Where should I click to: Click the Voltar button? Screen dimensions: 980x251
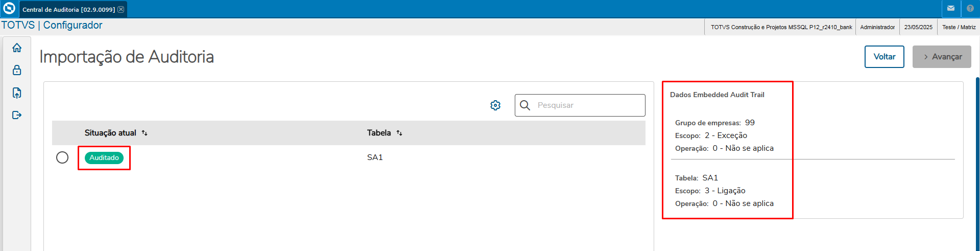[x=885, y=57]
